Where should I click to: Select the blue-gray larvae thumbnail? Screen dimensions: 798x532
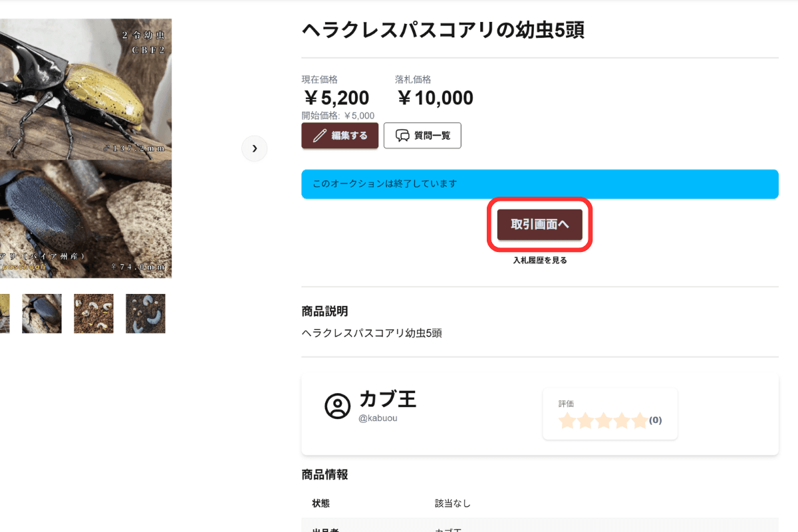(x=146, y=313)
